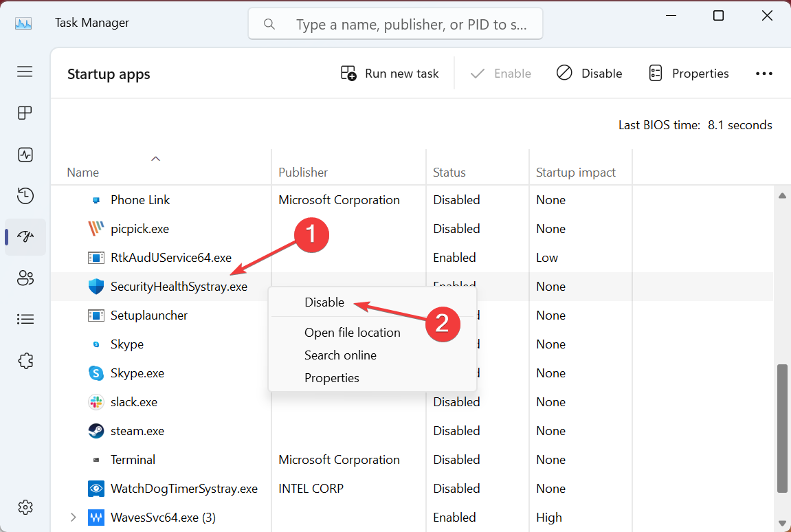Select WatchDogTimerSystray.exe row name
Viewport: 791px width, 532px height.
184,489
